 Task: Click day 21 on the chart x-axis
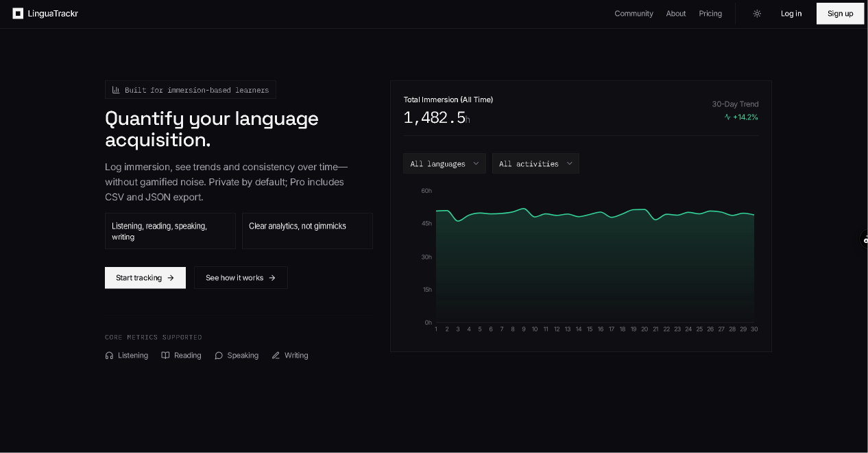[655, 329]
